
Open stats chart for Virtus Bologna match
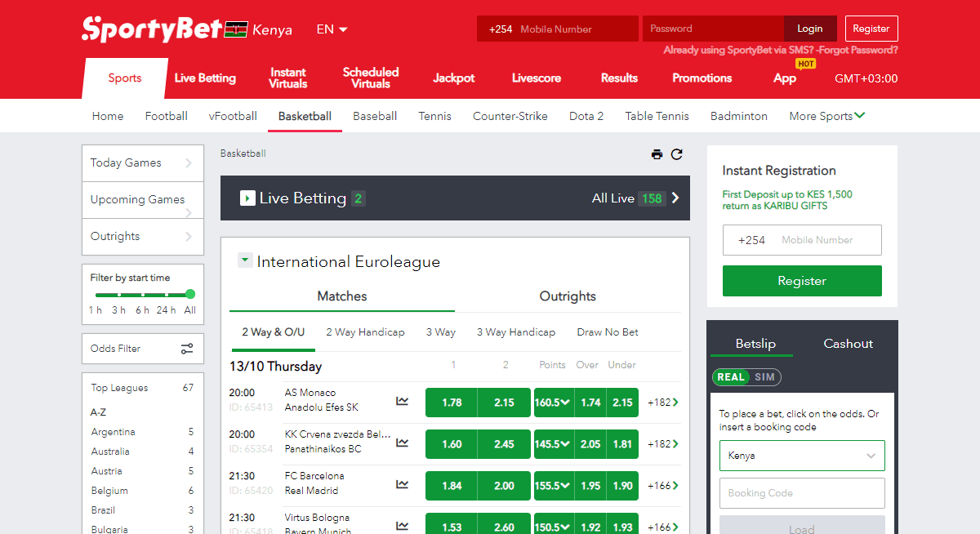[402, 526]
